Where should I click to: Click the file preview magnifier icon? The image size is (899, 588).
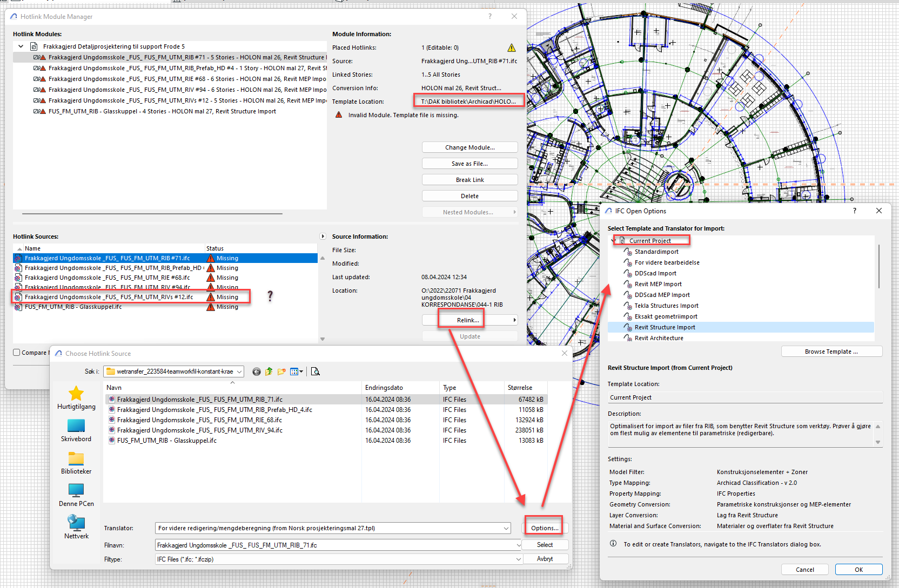[316, 371]
